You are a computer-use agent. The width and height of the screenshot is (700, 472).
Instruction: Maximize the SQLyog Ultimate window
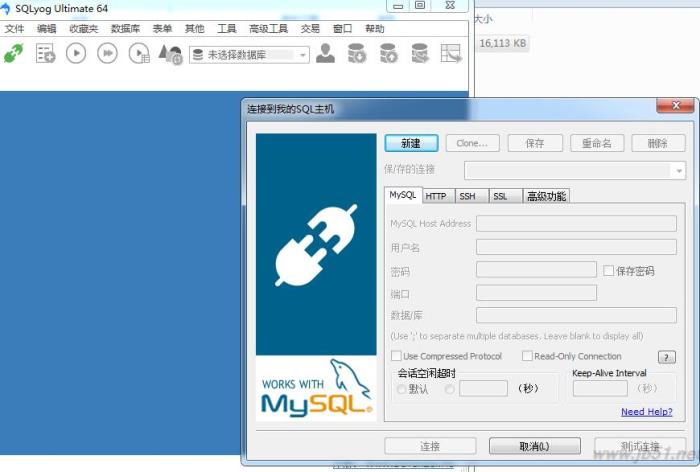click(420, 5)
